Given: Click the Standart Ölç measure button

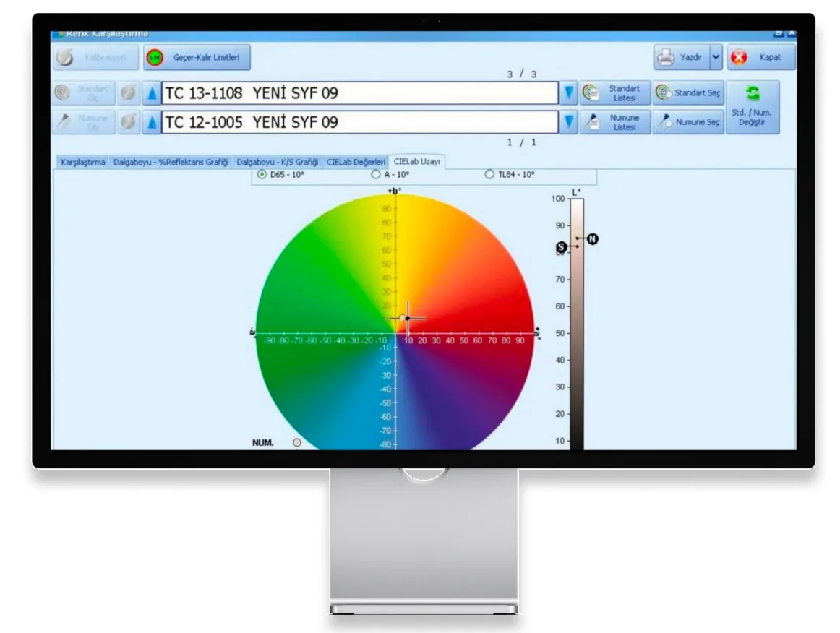Looking at the screenshot, I should [x=84, y=93].
